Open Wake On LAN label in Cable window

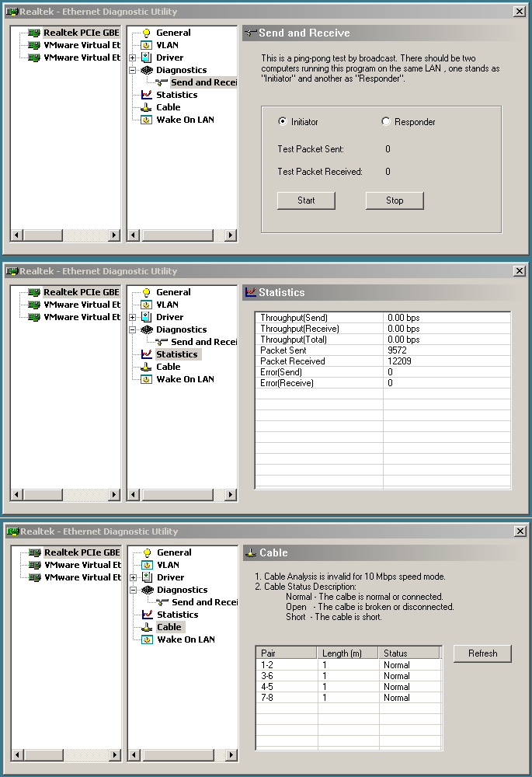pos(186,639)
